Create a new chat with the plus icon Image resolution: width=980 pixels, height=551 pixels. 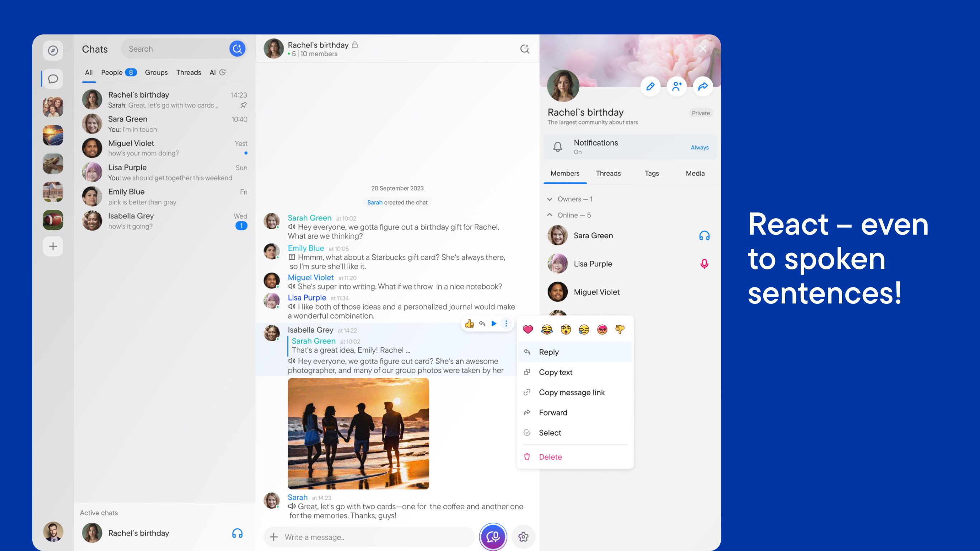[52, 246]
